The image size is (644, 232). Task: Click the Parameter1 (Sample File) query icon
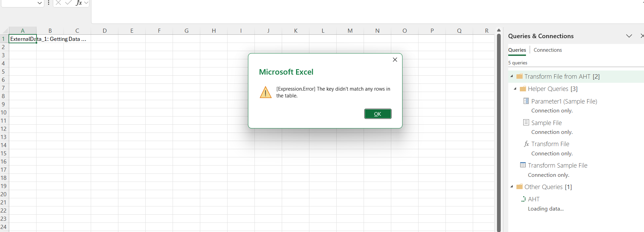point(526,101)
